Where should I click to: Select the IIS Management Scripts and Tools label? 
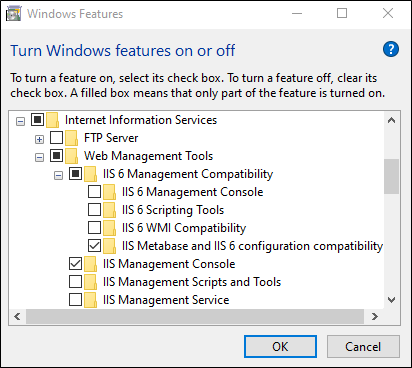click(192, 282)
